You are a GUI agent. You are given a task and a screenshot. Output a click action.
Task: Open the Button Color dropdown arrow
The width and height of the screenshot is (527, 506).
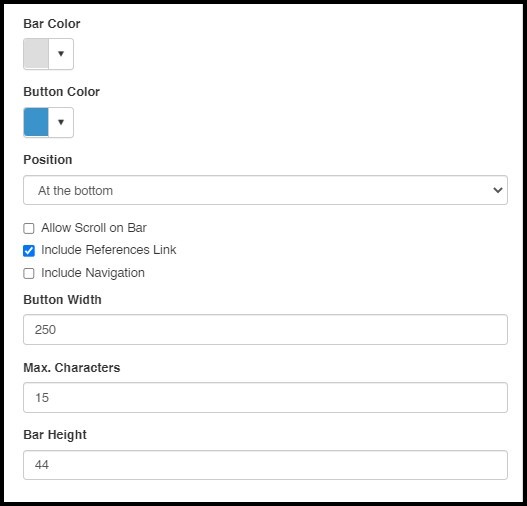(x=61, y=122)
